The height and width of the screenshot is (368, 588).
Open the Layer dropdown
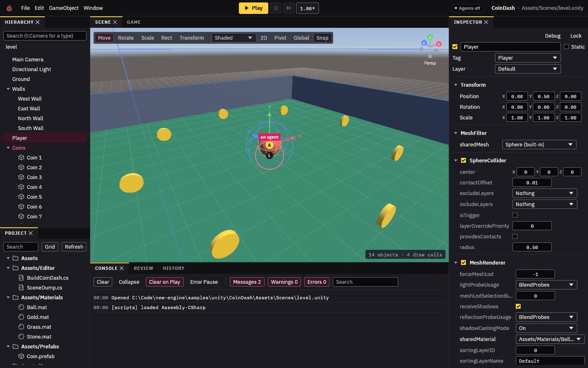point(528,69)
